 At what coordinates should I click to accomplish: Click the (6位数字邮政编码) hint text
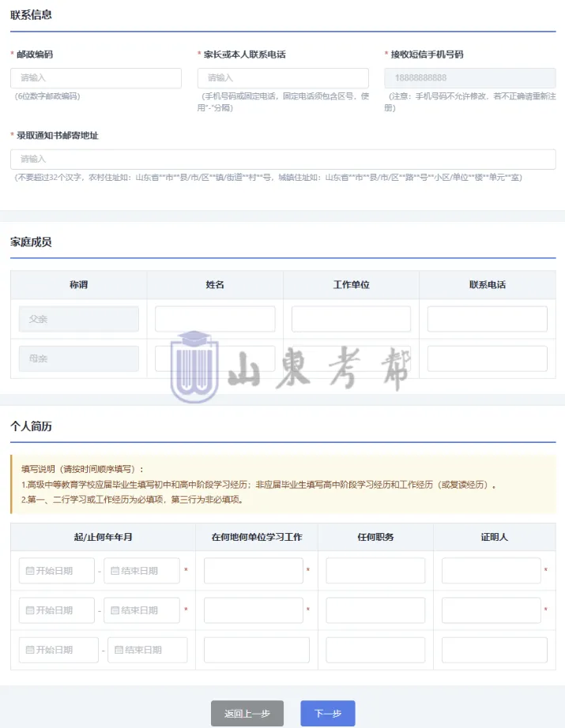(x=47, y=96)
